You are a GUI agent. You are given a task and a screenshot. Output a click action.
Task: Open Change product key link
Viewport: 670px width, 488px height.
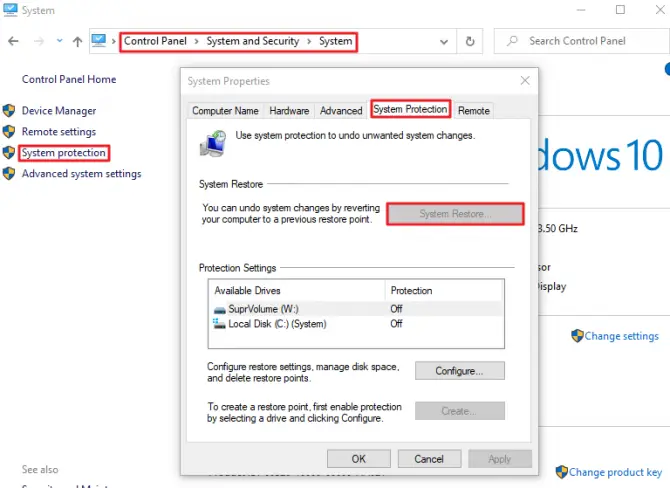point(615,472)
